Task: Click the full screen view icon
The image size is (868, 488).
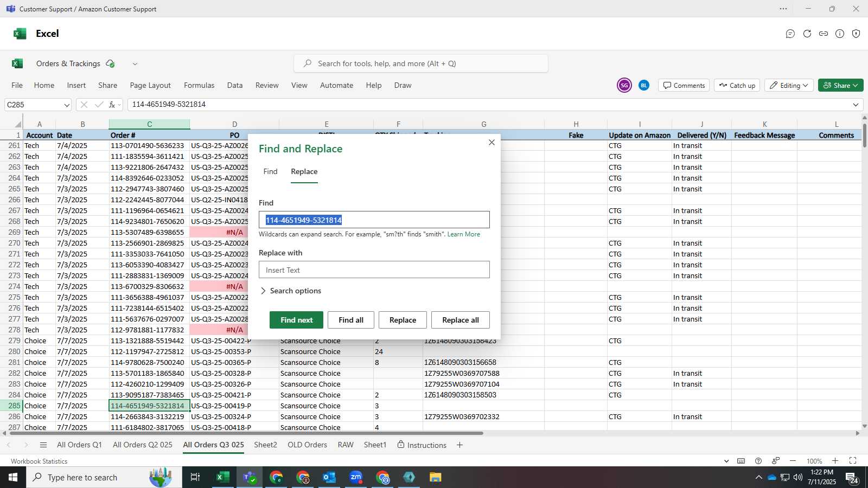Action: click(x=853, y=461)
